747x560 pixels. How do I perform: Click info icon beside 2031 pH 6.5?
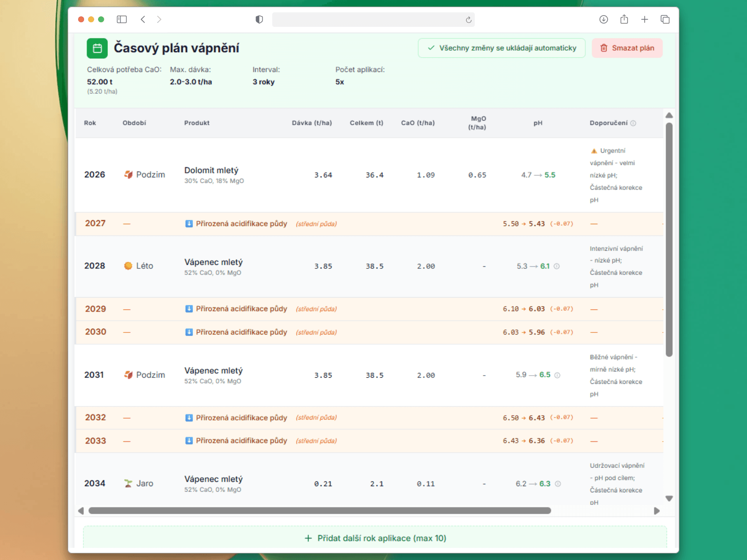pyautogui.click(x=557, y=375)
